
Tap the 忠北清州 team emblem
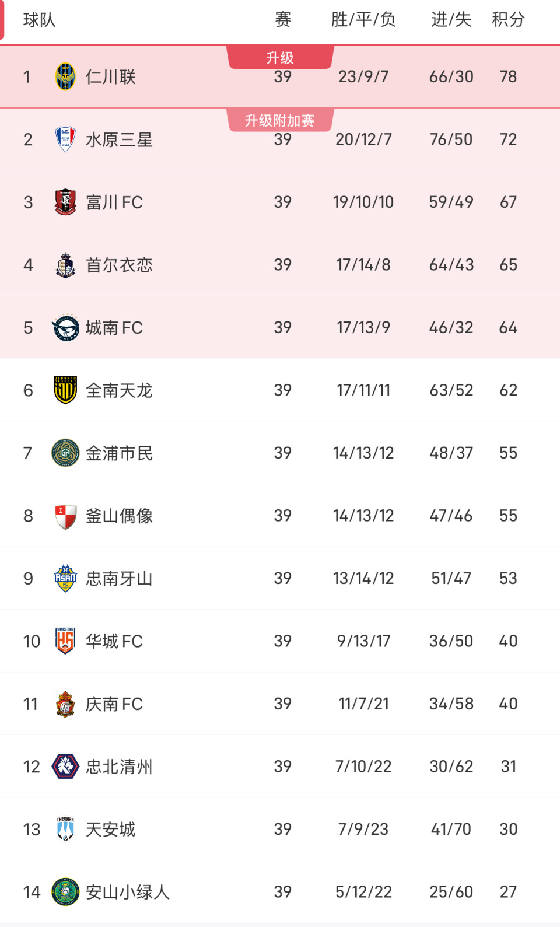65,767
